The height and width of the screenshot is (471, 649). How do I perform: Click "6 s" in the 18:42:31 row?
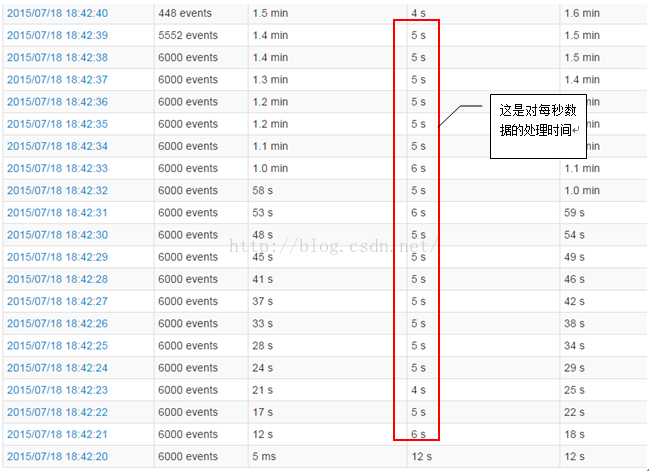(418, 213)
